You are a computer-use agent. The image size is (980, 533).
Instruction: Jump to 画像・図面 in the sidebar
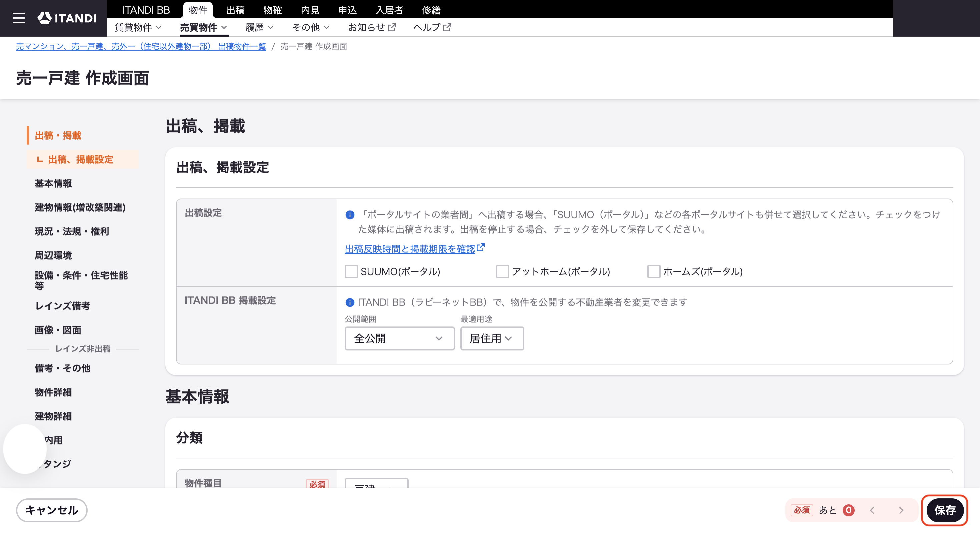point(58,330)
